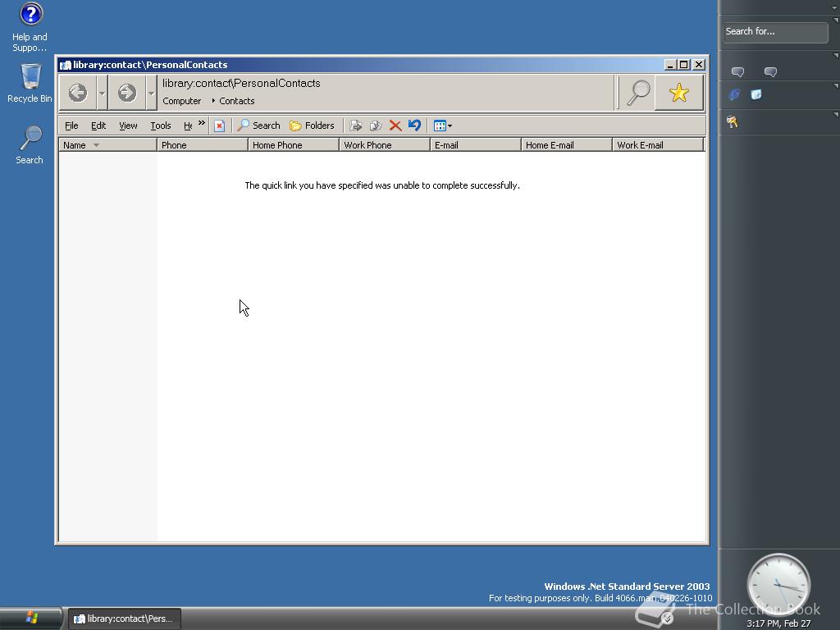The image size is (840, 630).
Task: Click the blue Undo arrow icon
Action: [414, 126]
